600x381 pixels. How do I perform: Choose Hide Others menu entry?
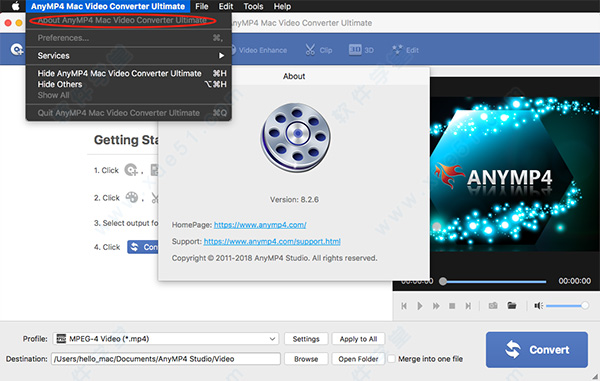[129, 84]
